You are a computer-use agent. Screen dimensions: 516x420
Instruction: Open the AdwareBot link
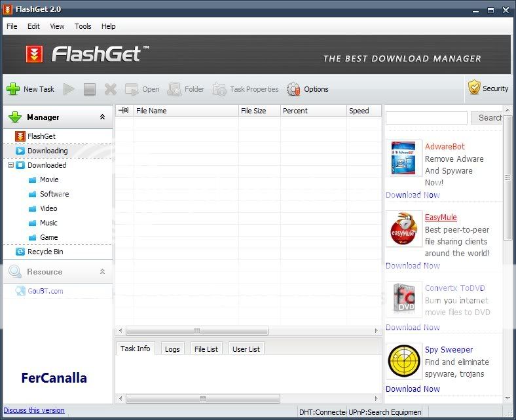point(445,147)
